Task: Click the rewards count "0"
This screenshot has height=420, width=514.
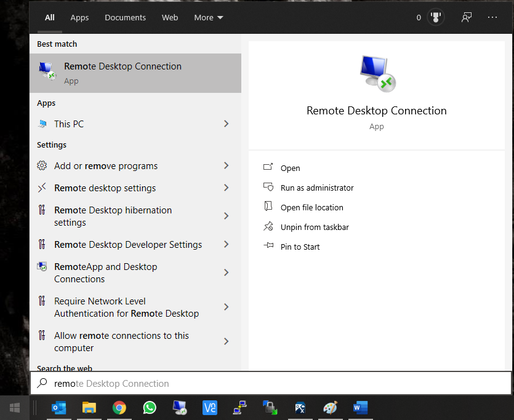Action: pos(419,18)
